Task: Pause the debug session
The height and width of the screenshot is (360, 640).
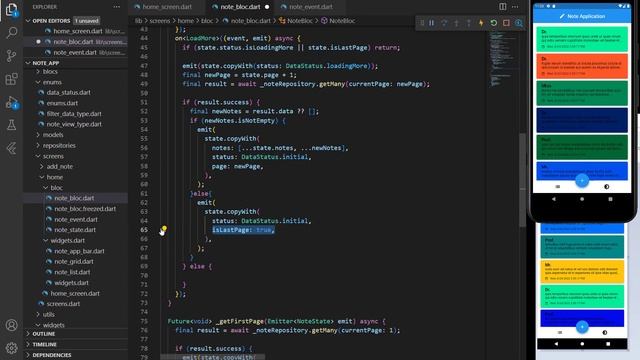Action: tap(431, 23)
